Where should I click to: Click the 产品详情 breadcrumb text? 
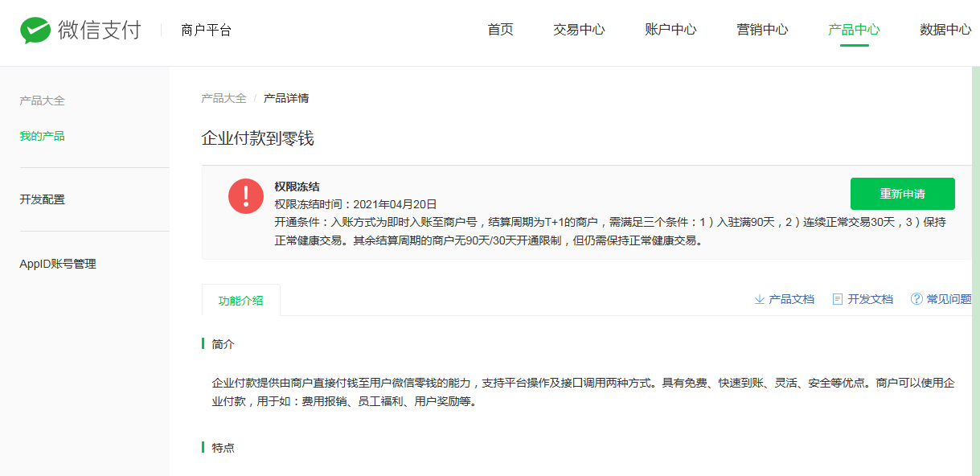286,98
